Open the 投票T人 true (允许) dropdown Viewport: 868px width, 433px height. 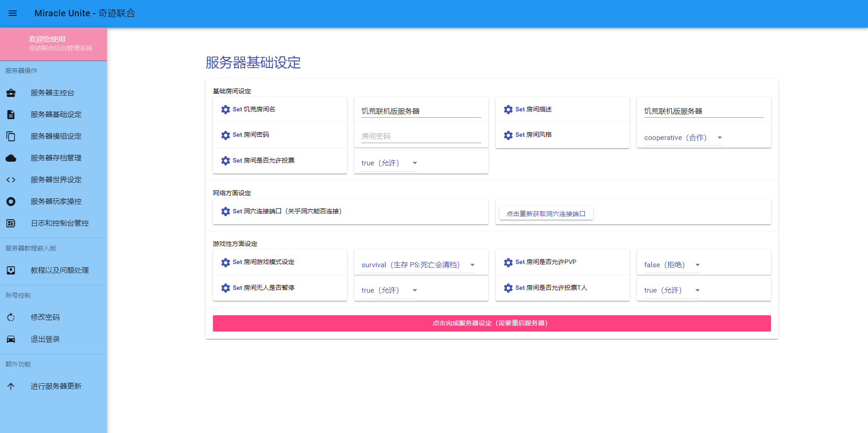pyautogui.click(x=672, y=290)
